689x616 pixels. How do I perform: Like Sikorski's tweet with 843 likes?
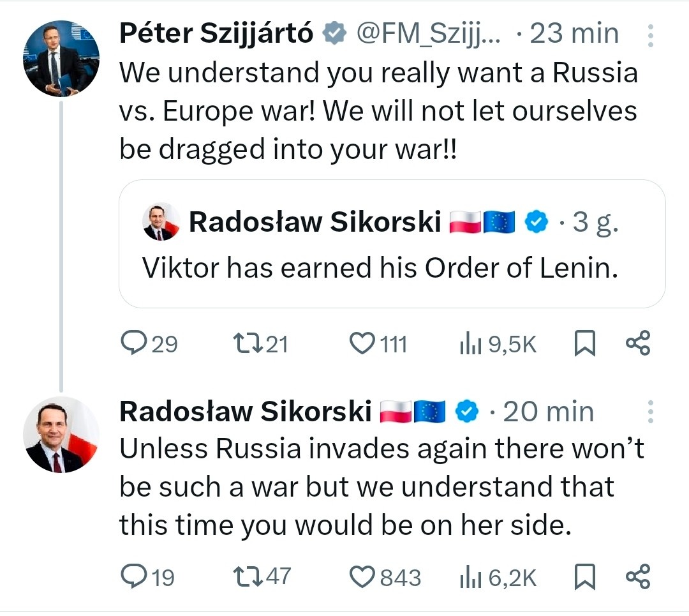362,577
